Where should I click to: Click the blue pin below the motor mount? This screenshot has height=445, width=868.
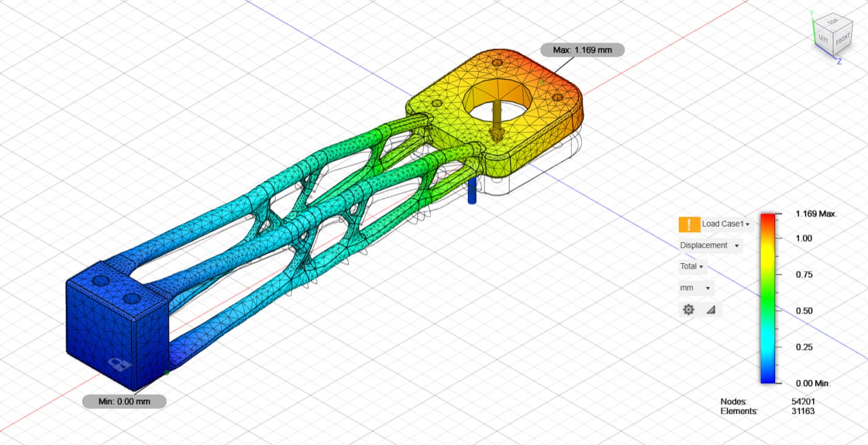click(x=472, y=191)
